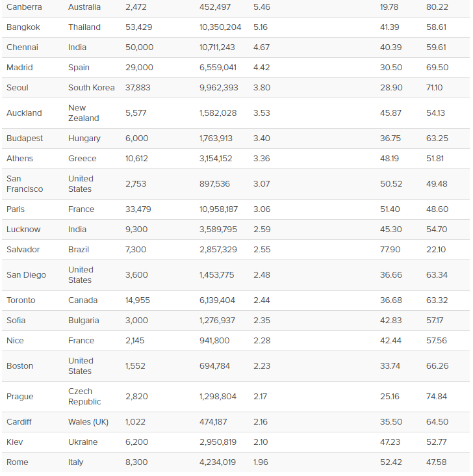This screenshot has width=473, height=476.
Task: Click the Bulgaria country cell
Action: [x=83, y=321]
